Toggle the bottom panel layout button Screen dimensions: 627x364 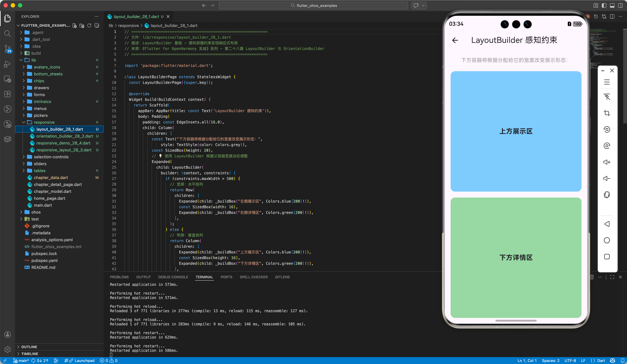(x=612, y=5)
